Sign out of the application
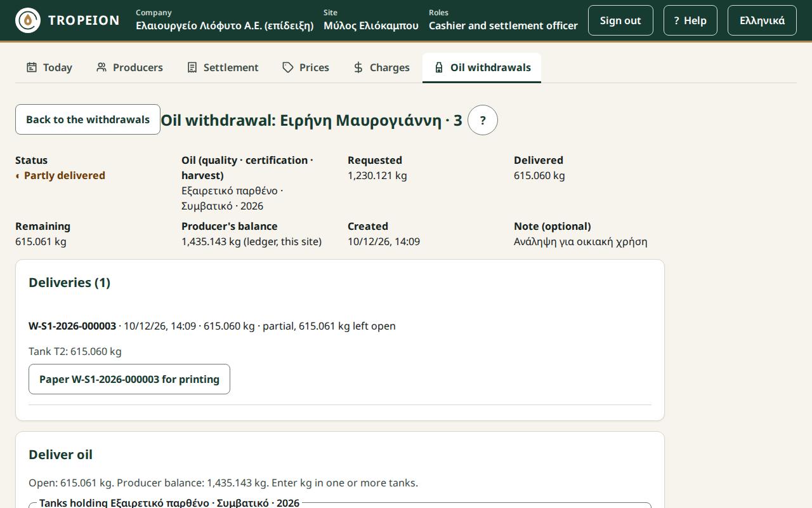 (620, 20)
